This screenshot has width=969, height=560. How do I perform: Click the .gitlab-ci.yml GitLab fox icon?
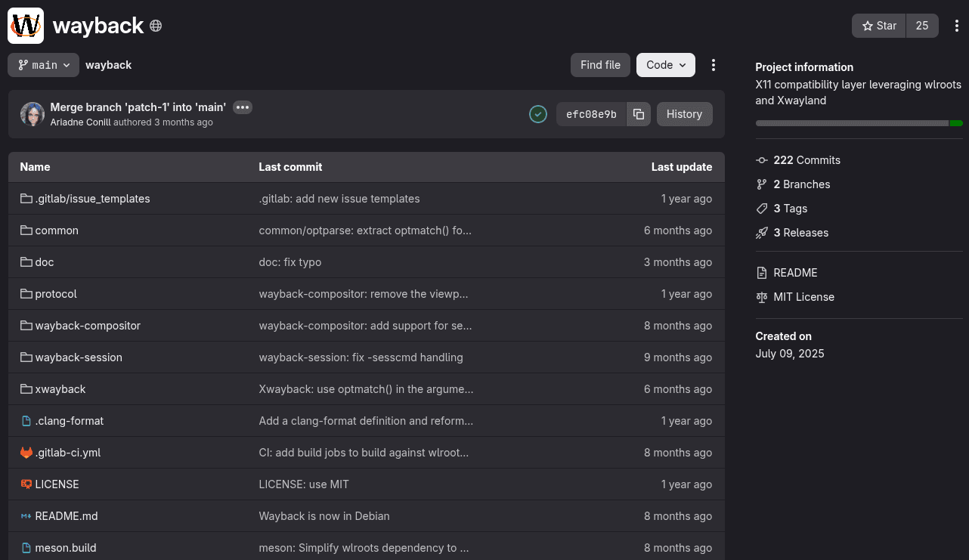pyautogui.click(x=26, y=453)
